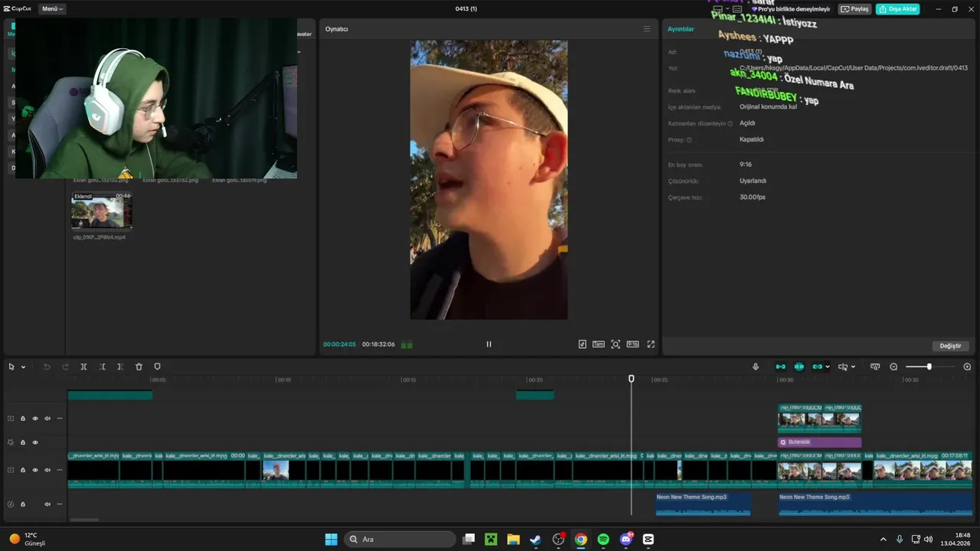The width and height of the screenshot is (980, 551).
Task: Click the preview axis icon
Action: pyautogui.click(x=843, y=367)
